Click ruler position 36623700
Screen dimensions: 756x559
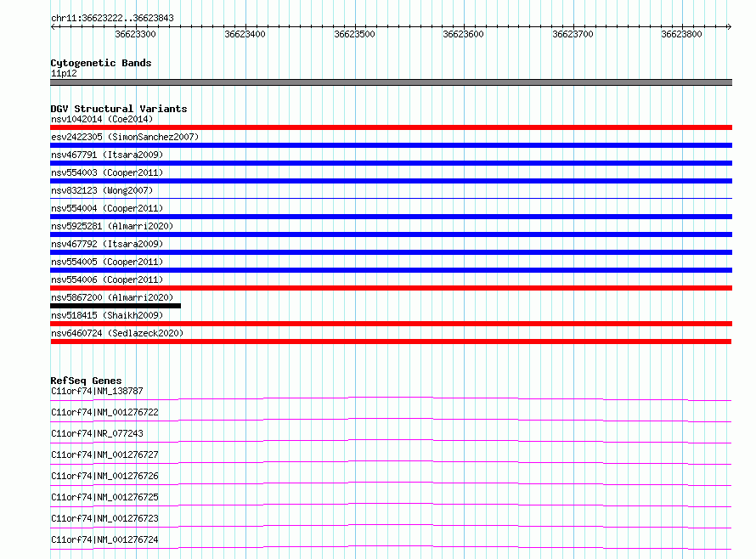point(573,34)
